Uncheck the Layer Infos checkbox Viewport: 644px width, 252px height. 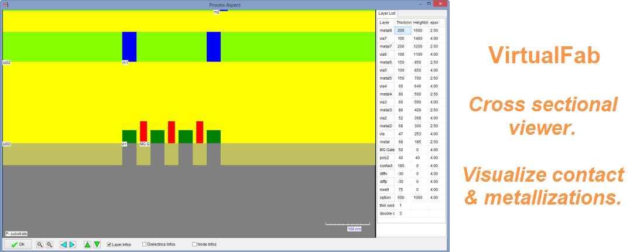point(109,244)
